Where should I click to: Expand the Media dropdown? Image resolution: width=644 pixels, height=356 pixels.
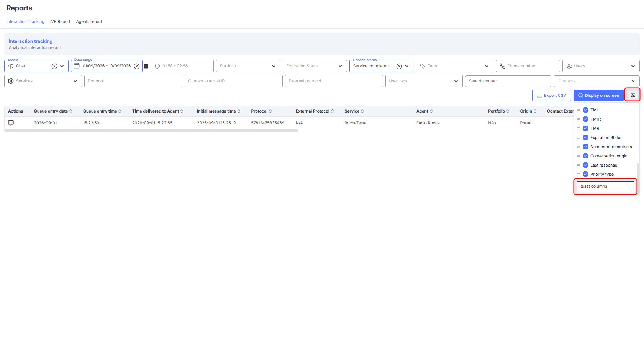click(62, 66)
